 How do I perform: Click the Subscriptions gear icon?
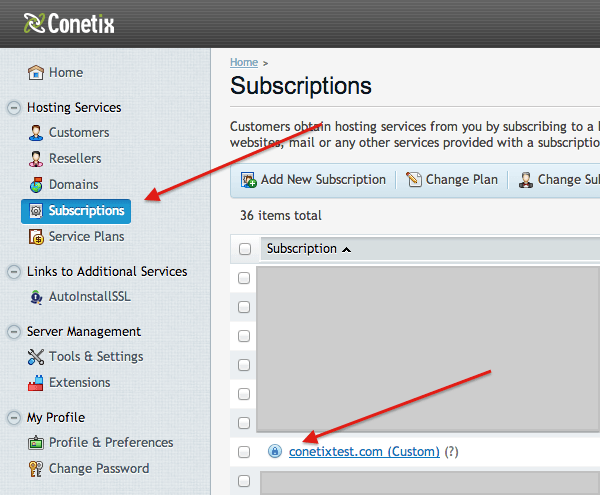coord(36,211)
